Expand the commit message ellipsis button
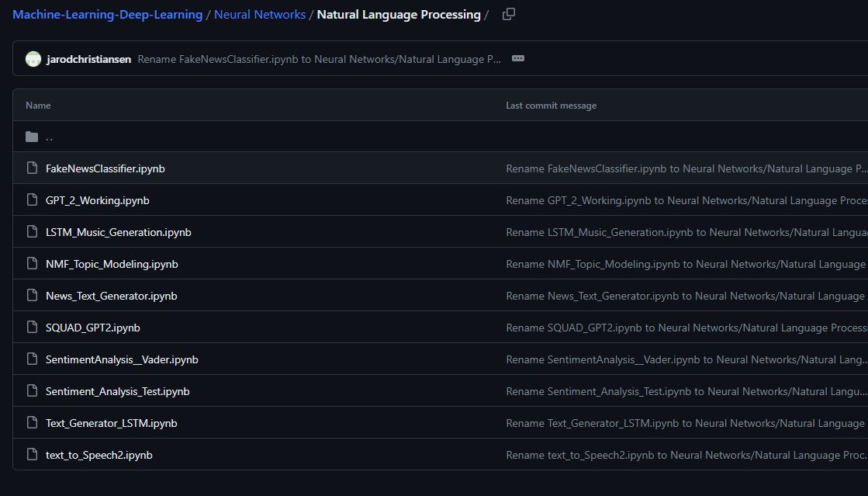Screen dimensions: 868x496 (518, 58)
